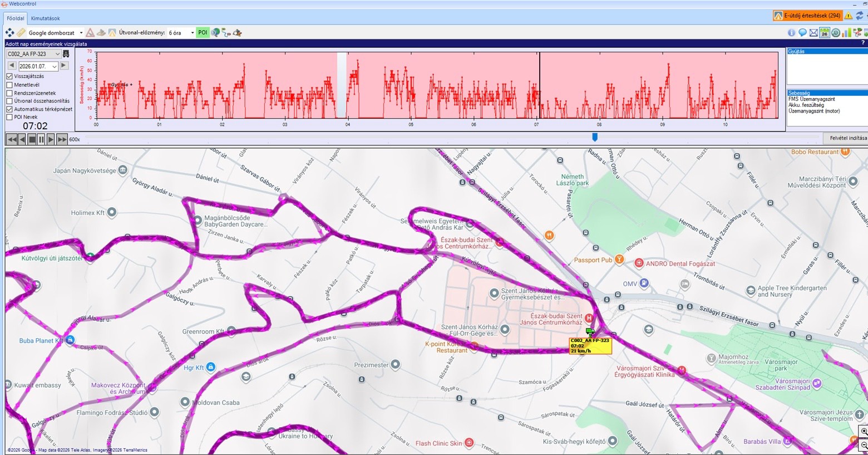The height and width of the screenshot is (455, 868).
Task: Click the map pan arrows icon
Action: 9,33
